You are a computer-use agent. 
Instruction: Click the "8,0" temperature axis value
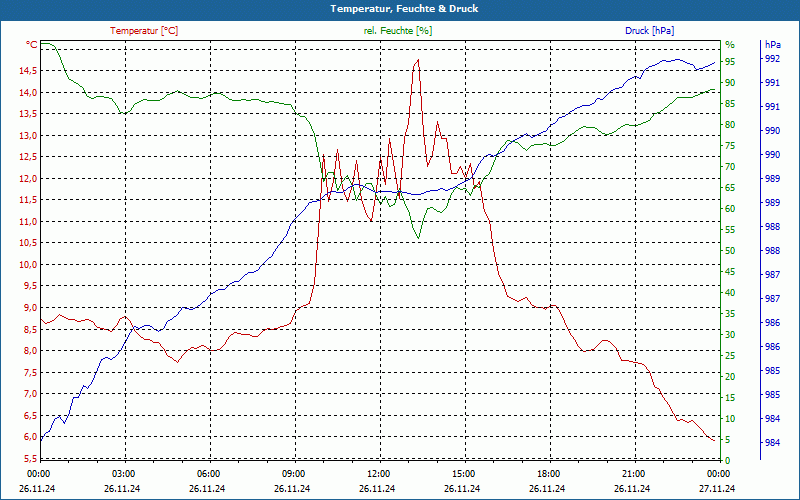30,351
